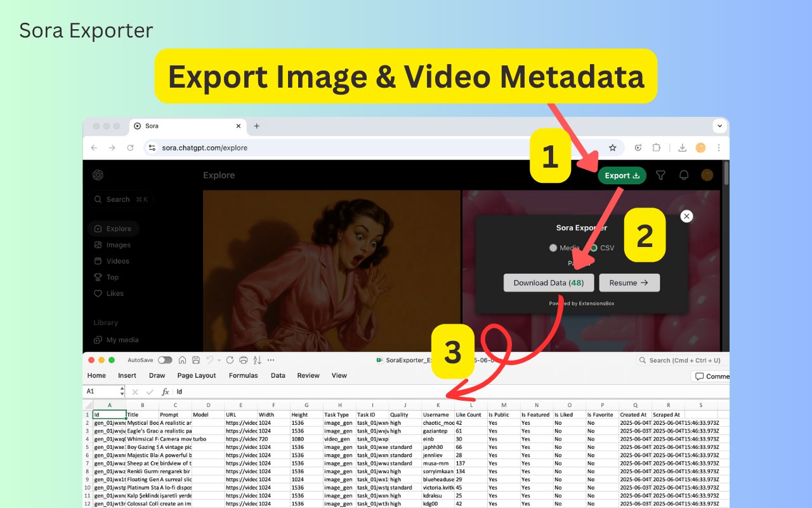Select column A header in Excel
Image resolution: width=812 pixels, height=508 pixels.
coord(109,405)
